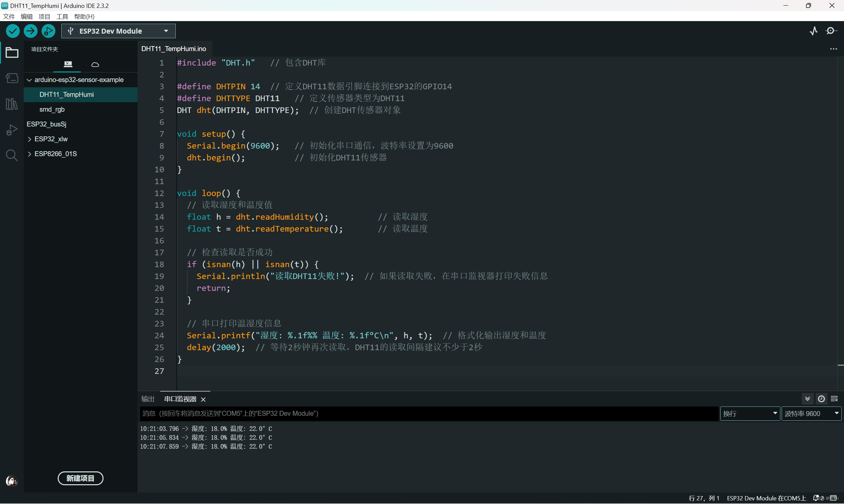Clear serial monitor output
Image resolution: width=844 pixels, height=504 pixels.
coord(834,399)
